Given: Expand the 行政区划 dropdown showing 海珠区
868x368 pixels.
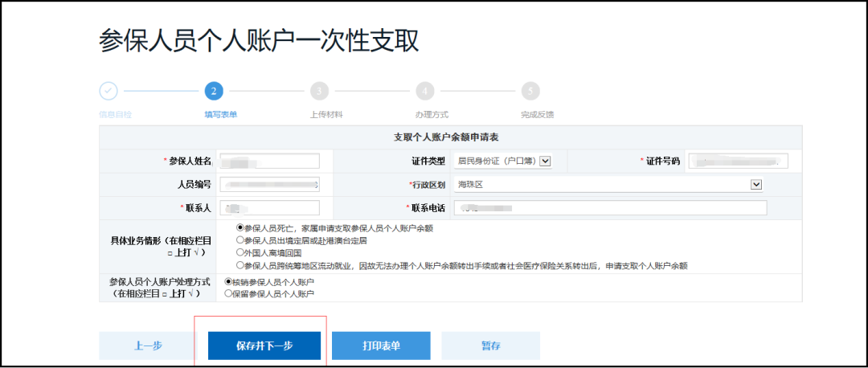Looking at the screenshot, I should (755, 185).
